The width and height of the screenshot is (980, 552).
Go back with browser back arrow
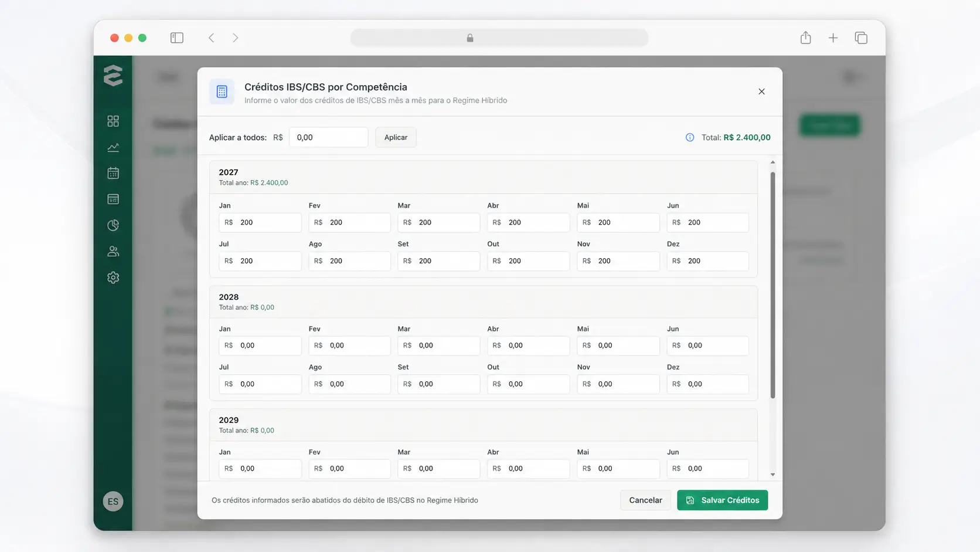pos(212,38)
